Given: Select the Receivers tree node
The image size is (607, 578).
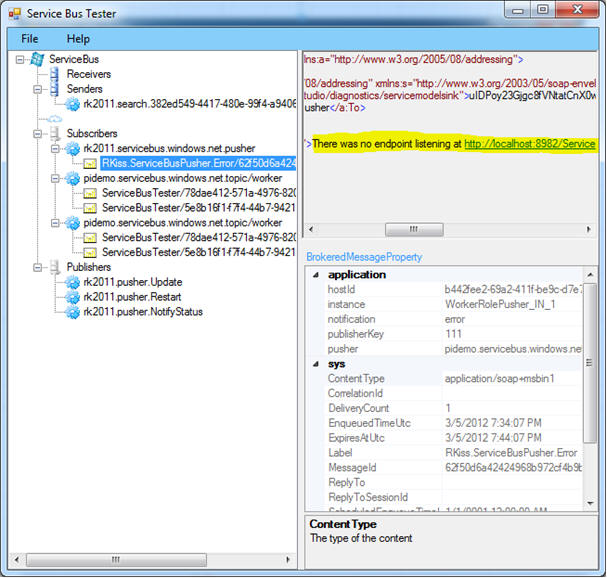Looking at the screenshot, I should (x=89, y=74).
